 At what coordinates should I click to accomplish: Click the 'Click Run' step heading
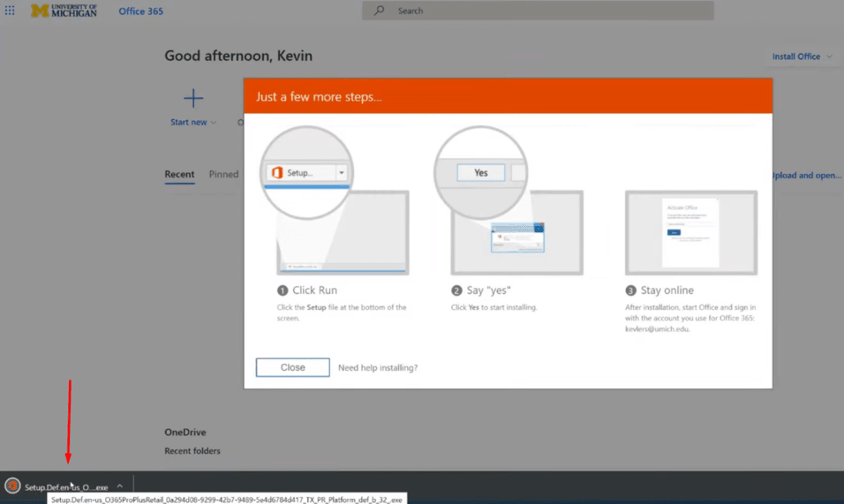coord(315,290)
